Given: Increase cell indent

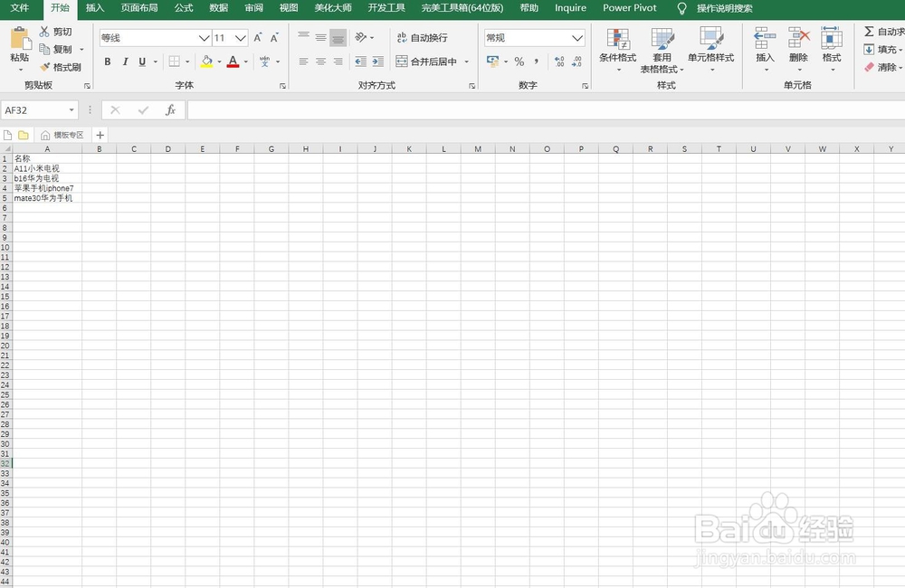Looking at the screenshot, I should tap(378, 62).
